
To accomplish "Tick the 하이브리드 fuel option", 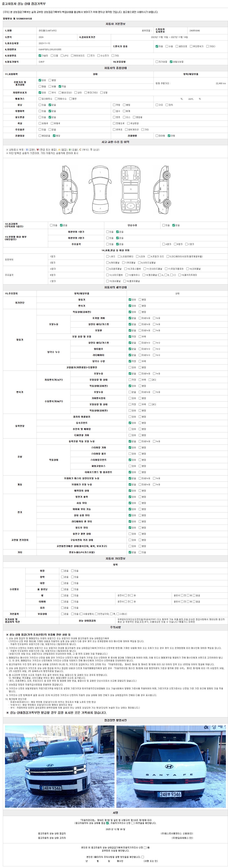I will point(72,56).
